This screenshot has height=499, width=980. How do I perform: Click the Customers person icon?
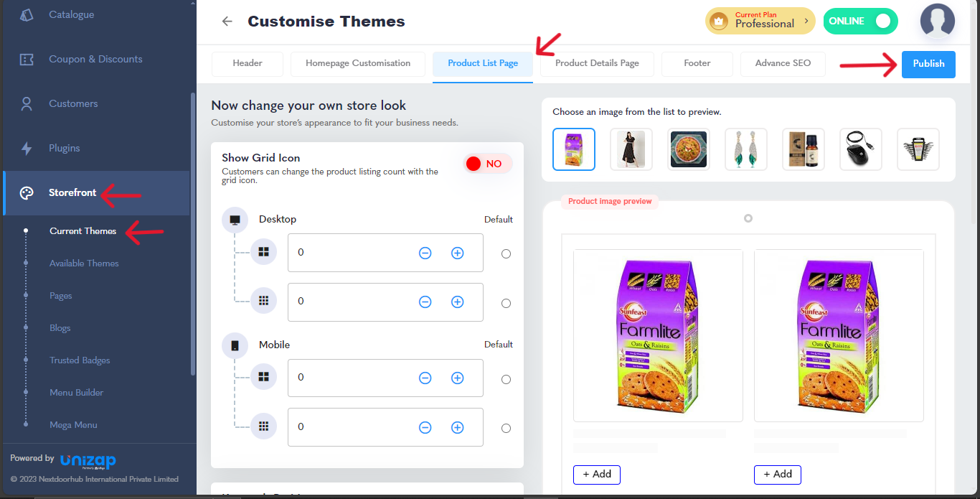27,103
